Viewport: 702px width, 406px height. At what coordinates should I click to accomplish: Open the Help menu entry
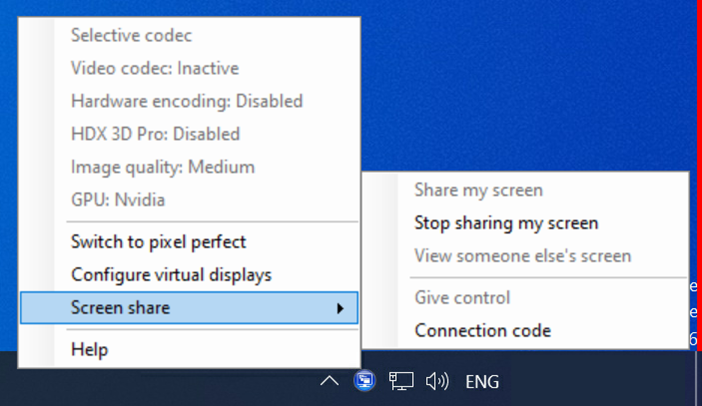pyautogui.click(x=89, y=349)
